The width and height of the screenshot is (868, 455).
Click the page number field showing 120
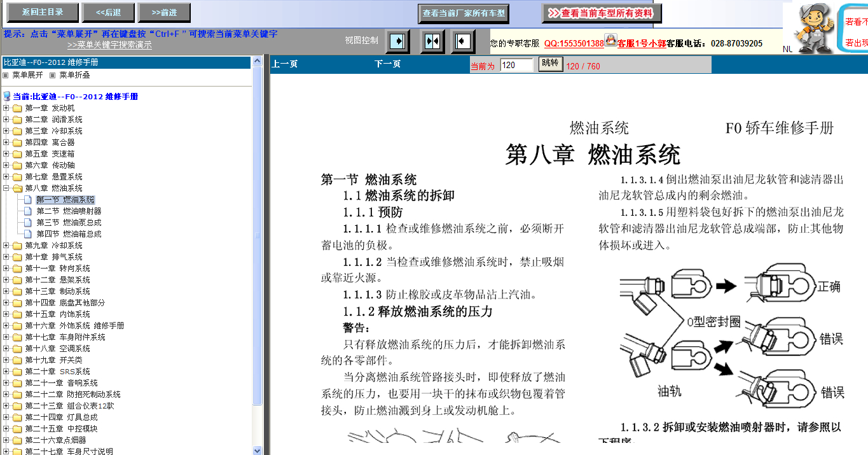click(516, 65)
